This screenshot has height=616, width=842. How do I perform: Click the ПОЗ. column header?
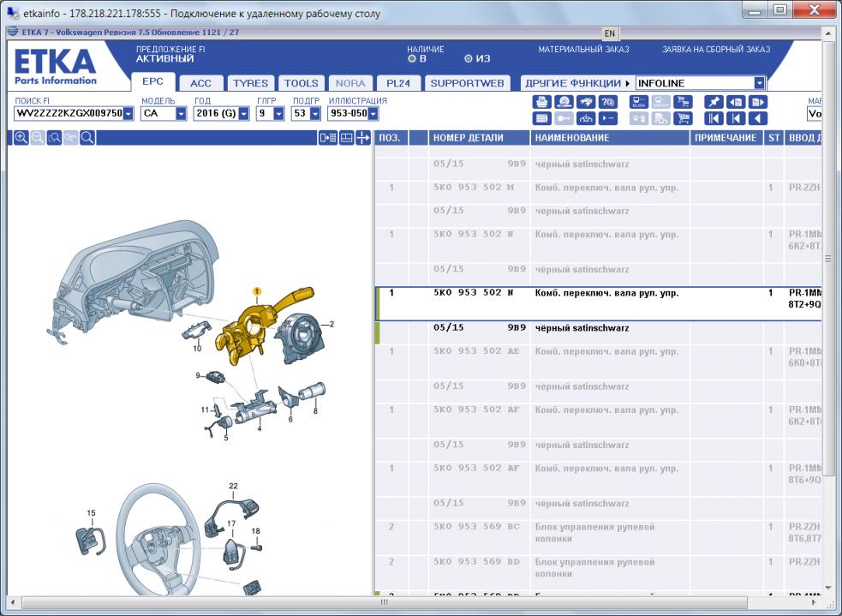pyautogui.click(x=391, y=138)
